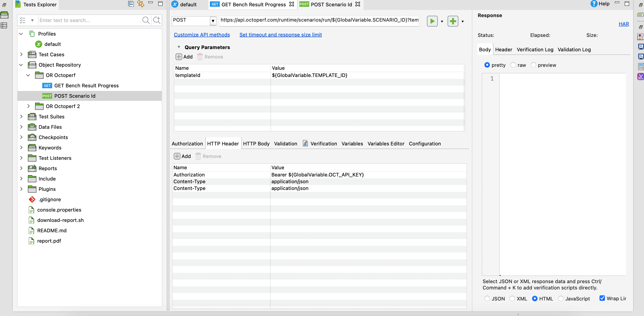Run the POST Scenario Id request
Screen dimensions: 644x316
pyautogui.click(x=432, y=21)
